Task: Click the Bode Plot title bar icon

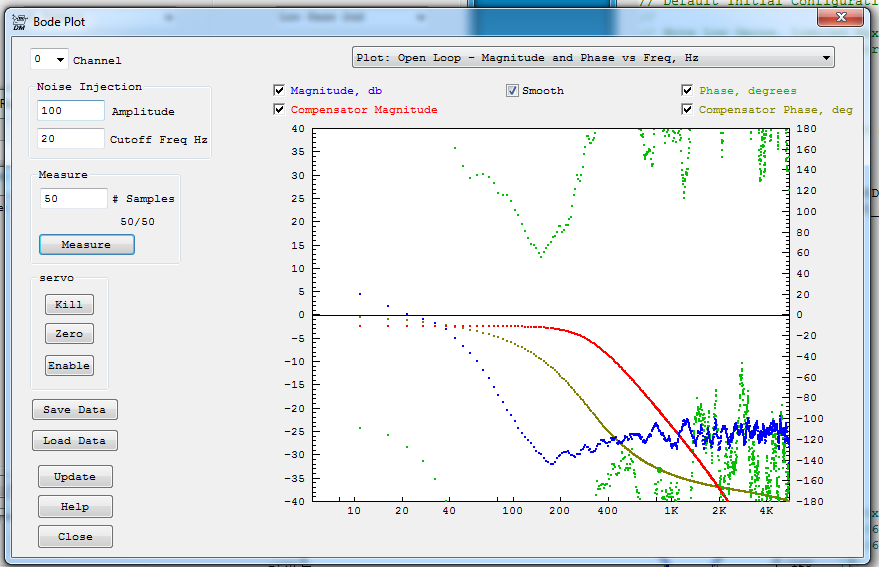Action: tap(19, 23)
